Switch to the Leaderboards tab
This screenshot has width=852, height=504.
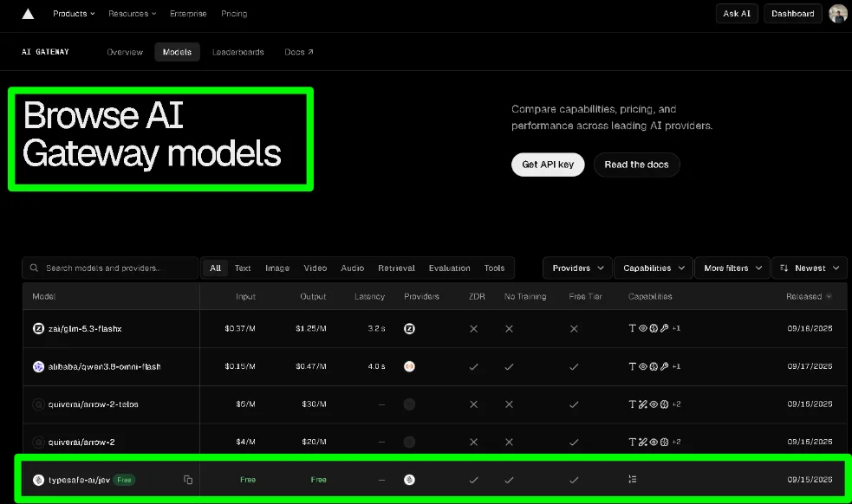(238, 52)
